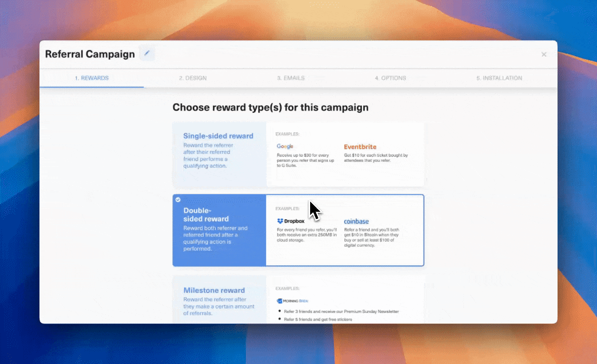Click the Double-sided reward heading
Screen dimensions: 597x364
tap(206, 215)
